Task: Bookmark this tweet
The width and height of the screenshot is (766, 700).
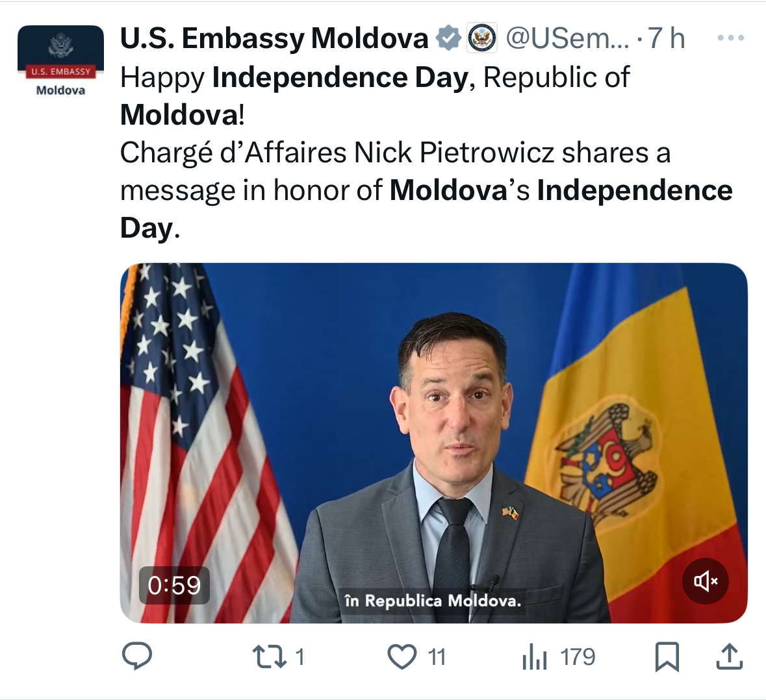Action: coord(667,657)
